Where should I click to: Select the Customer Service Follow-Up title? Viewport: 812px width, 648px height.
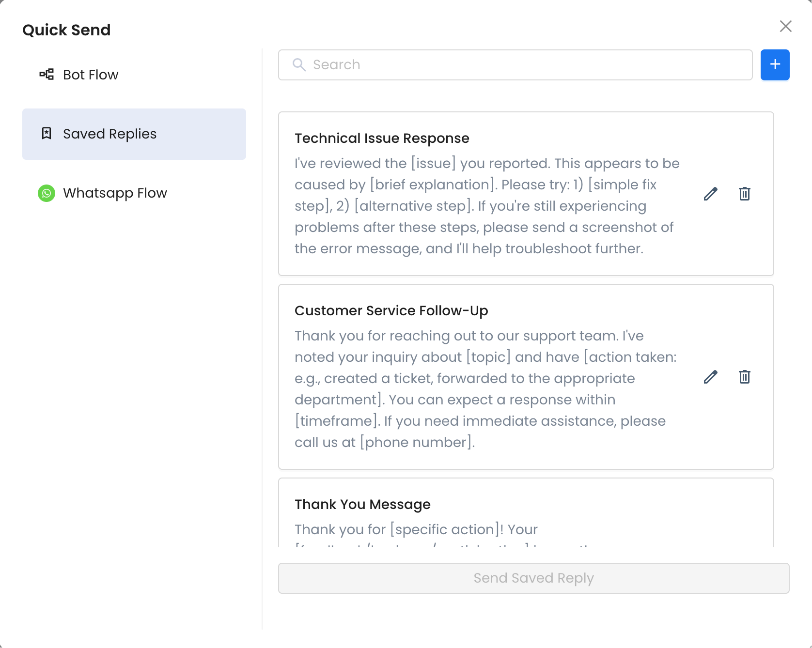point(391,311)
